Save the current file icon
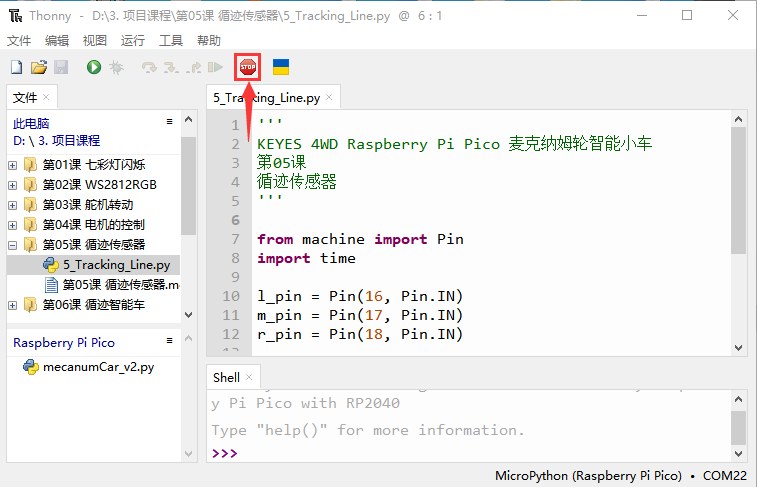 61,67
